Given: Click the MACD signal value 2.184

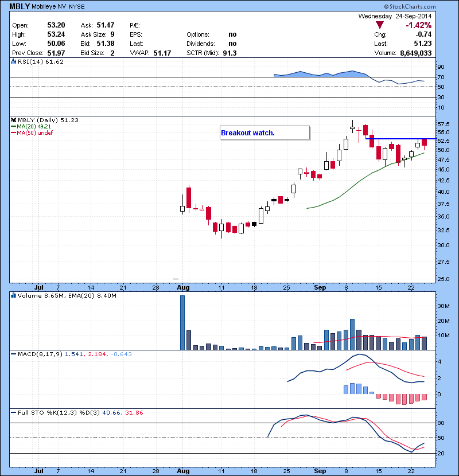Looking at the screenshot, I should [x=97, y=354].
